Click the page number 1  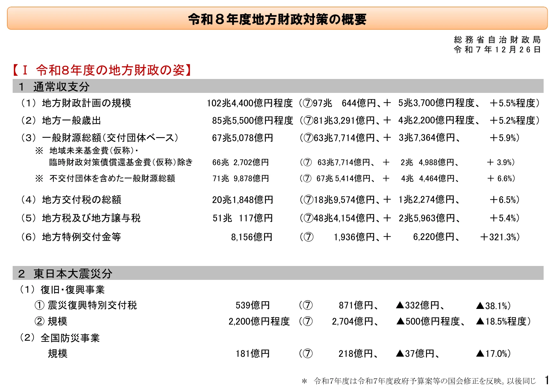coord(547,380)
